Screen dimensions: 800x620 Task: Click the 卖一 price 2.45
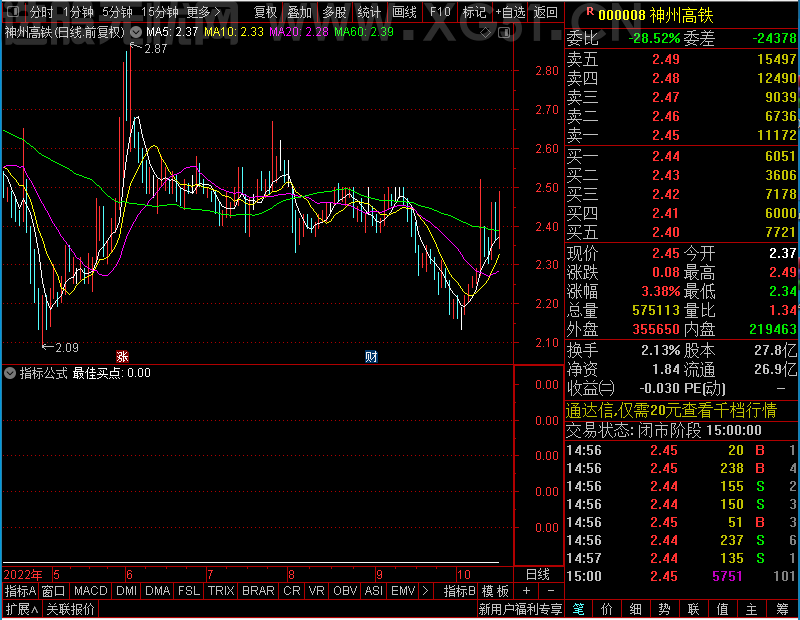(666, 135)
